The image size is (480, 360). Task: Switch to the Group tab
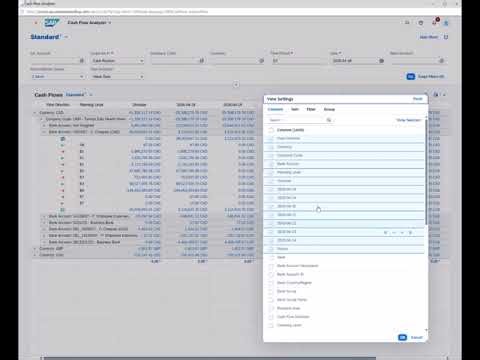[x=329, y=109]
